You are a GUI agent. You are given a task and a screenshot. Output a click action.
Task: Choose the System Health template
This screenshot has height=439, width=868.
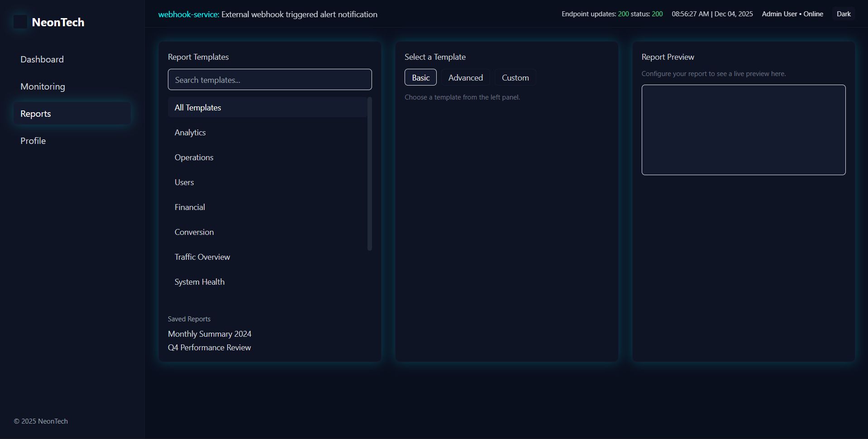click(x=267, y=282)
